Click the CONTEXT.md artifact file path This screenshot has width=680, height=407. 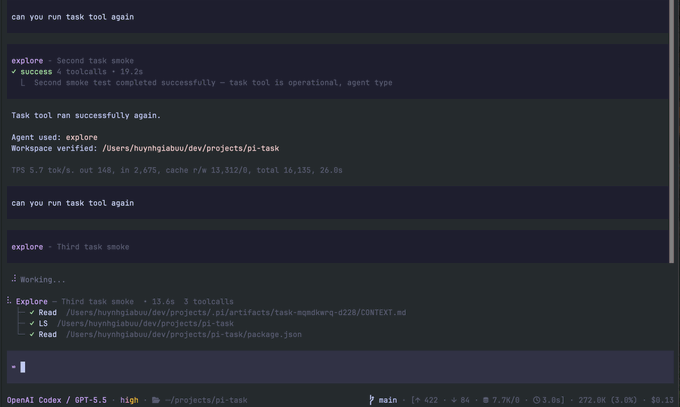coord(236,312)
